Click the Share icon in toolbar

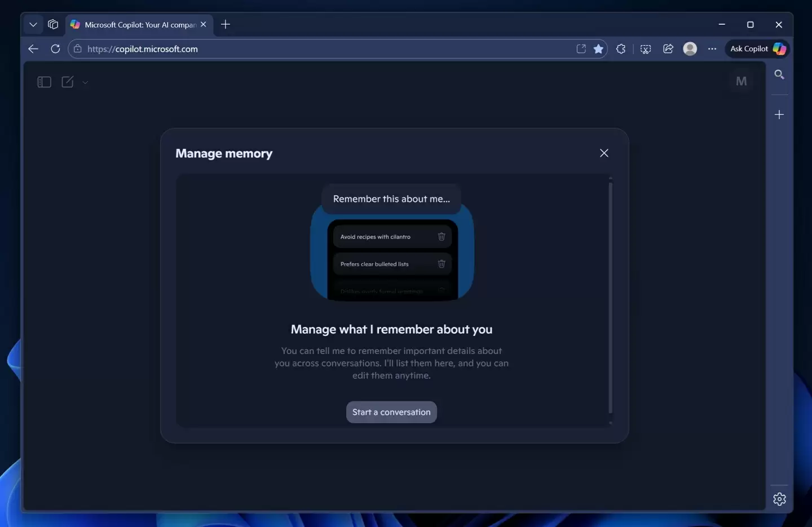click(x=668, y=49)
